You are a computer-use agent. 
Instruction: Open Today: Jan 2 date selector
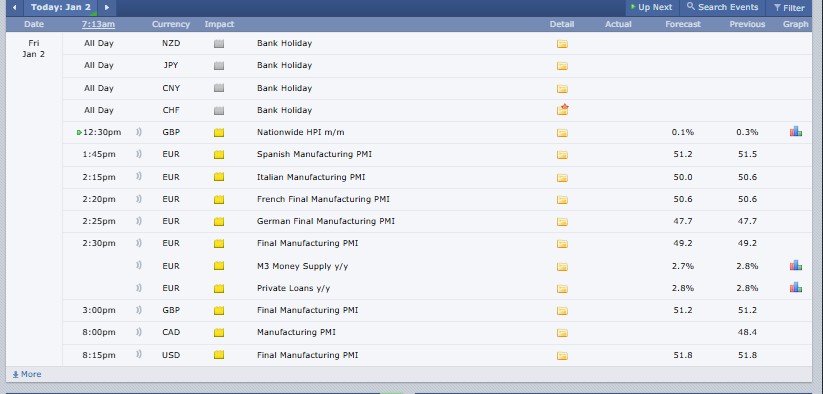click(60, 7)
